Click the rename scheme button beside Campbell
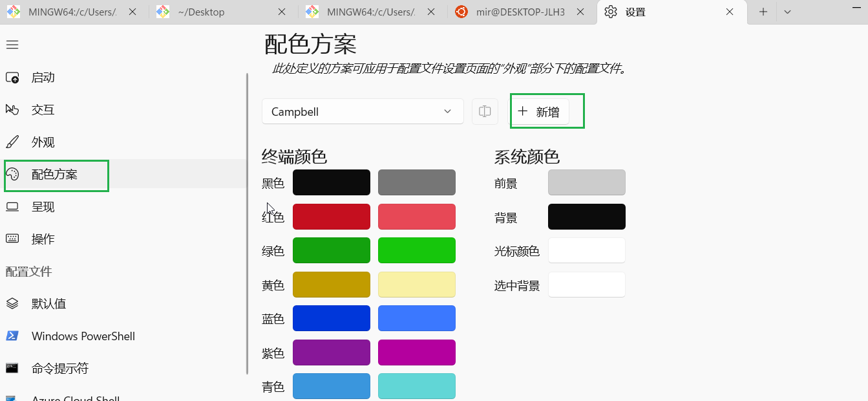Screen dimensions: 868x401 485,111
